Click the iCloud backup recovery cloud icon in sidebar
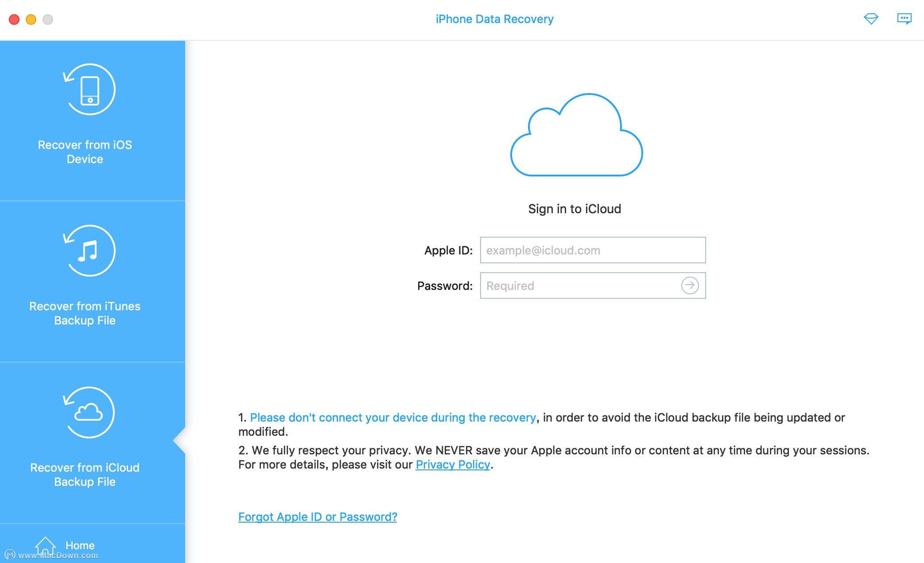Image resolution: width=924 pixels, height=563 pixels. (x=89, y=413)
